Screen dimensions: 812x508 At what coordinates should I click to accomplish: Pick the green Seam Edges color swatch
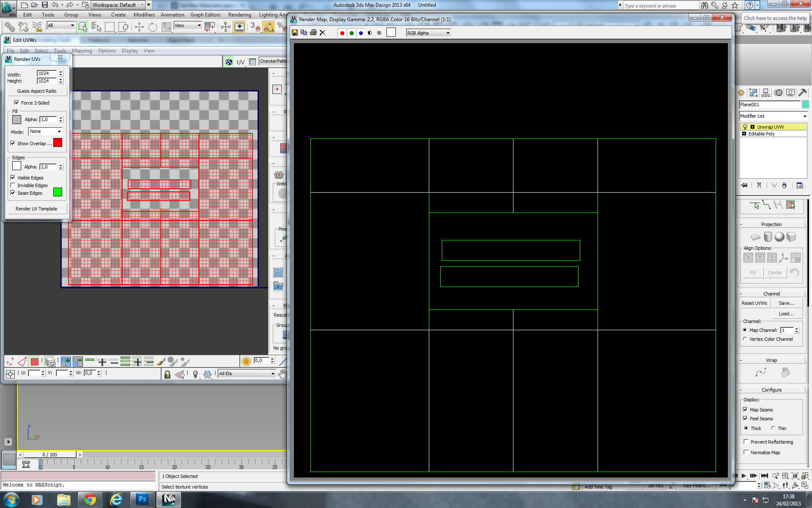[x=58, y=192]
